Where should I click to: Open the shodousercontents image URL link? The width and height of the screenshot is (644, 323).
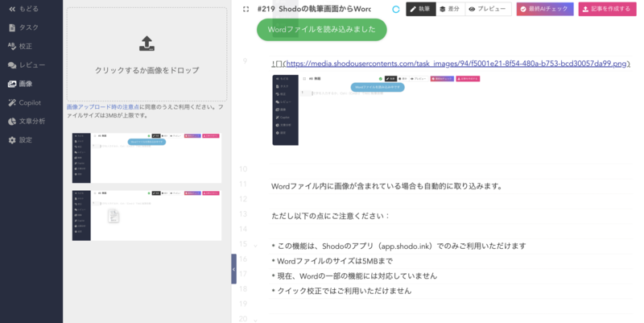[456, 64]
